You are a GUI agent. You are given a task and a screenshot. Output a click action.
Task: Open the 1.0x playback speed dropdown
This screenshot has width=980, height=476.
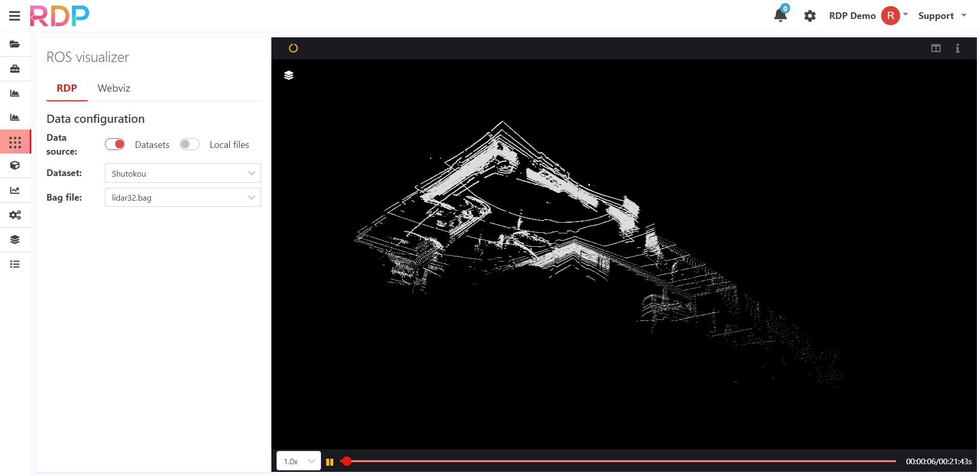point(299,461)
